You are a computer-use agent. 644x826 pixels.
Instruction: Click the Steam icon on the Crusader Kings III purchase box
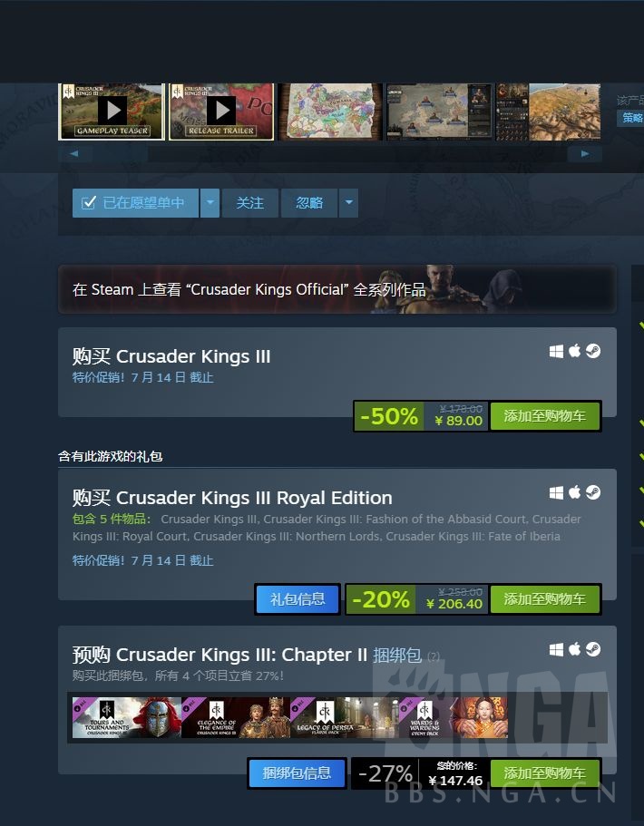click(x=593, y=351)
